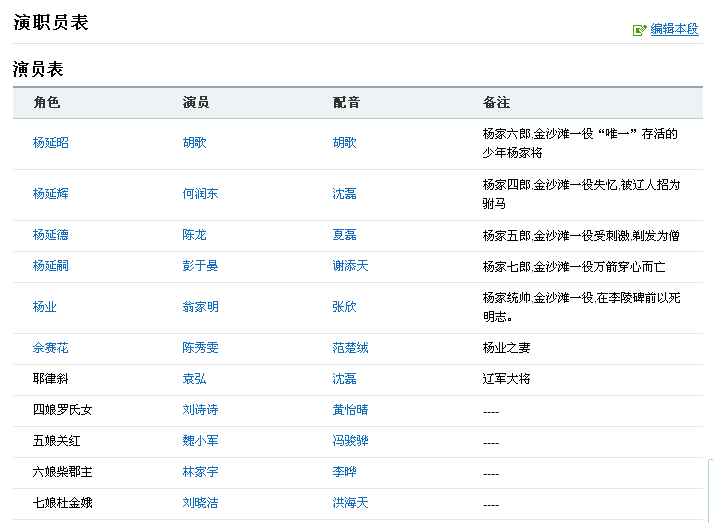The height and width of the screenshot is (523, 713).
Task: Click actor 陈龙 link
Action: coord(195,235)
